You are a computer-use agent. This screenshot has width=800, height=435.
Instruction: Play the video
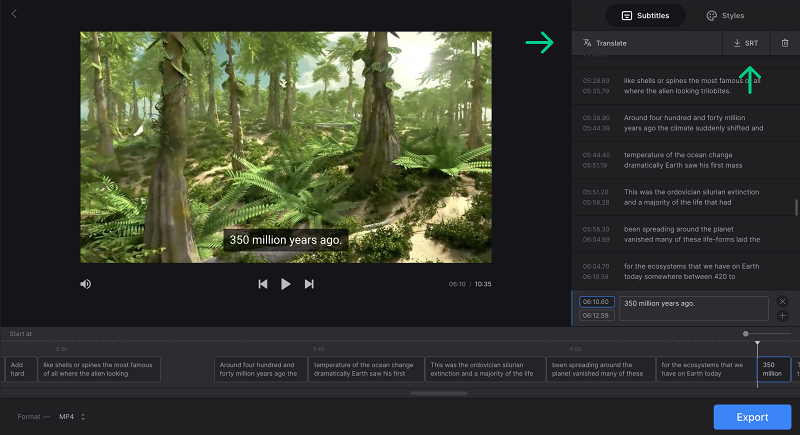pyautogui.click(x=286, y=284)
